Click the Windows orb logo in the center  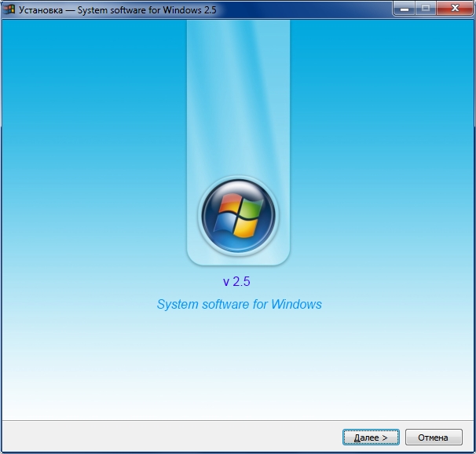(238, 215)
